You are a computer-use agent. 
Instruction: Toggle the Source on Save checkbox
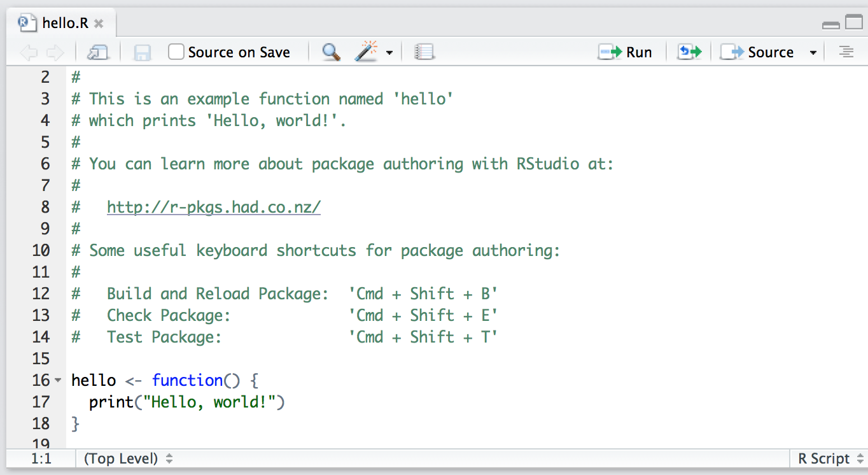point(176,52)
